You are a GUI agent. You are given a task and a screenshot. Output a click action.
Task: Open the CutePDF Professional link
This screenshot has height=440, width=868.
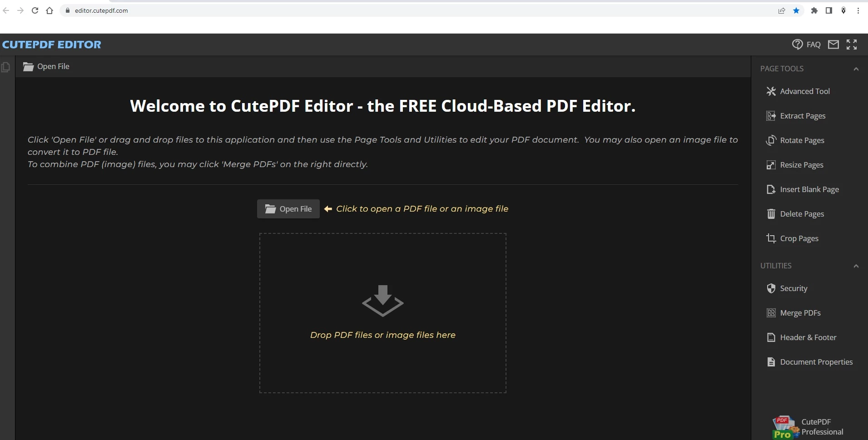click(822, 427)
